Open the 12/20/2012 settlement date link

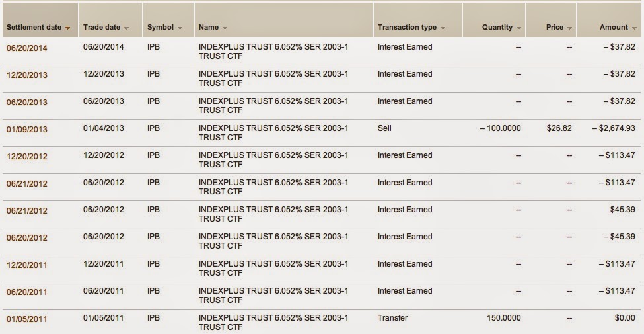(26, 157)
